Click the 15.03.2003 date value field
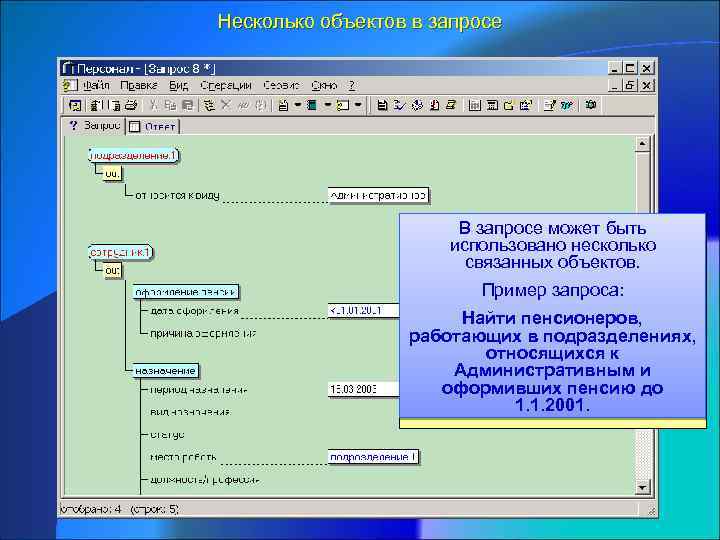The image size is (720, 540). tap(363, 390)
